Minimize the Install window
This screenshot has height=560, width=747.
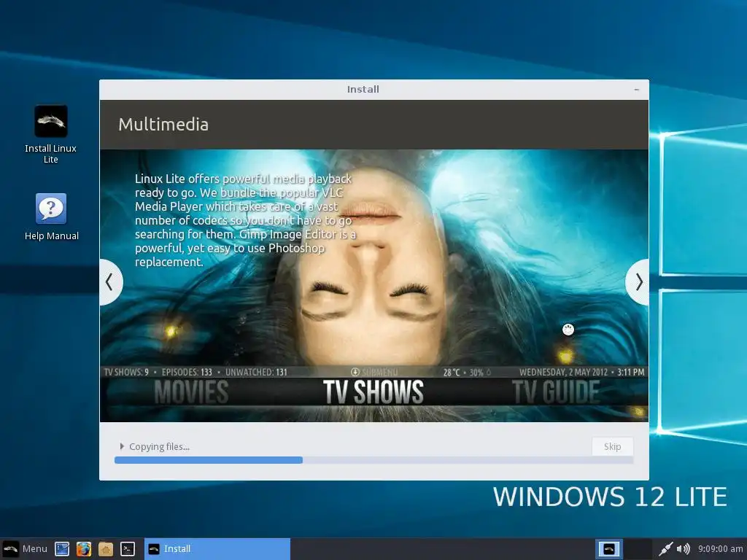click(636, 90)
